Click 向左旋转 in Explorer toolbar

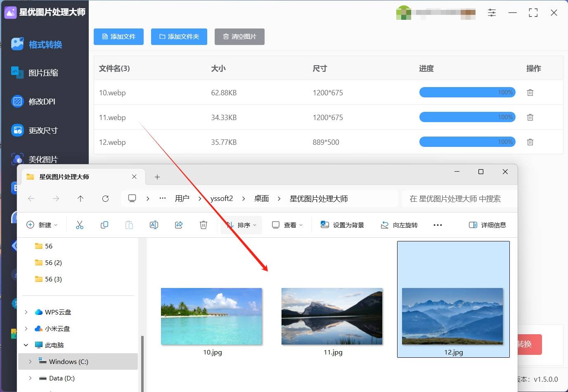pos(399,225)
